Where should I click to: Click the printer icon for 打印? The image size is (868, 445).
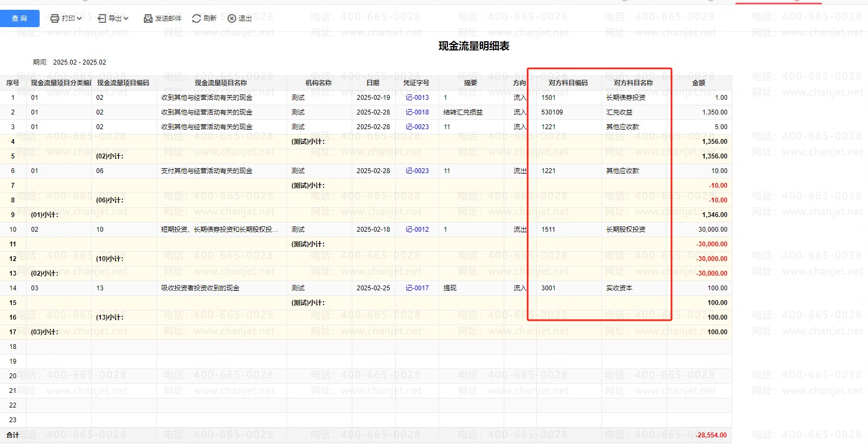(x=55, y=18)
